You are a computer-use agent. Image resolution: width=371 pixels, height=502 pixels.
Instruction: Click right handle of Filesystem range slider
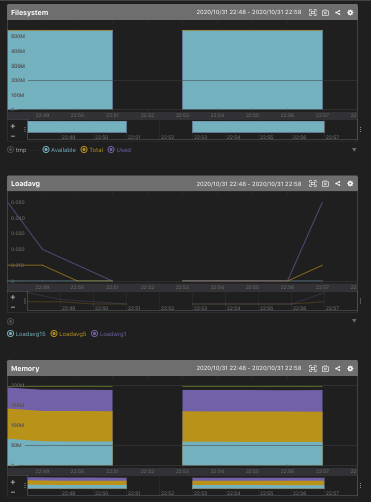coord(360,129)
